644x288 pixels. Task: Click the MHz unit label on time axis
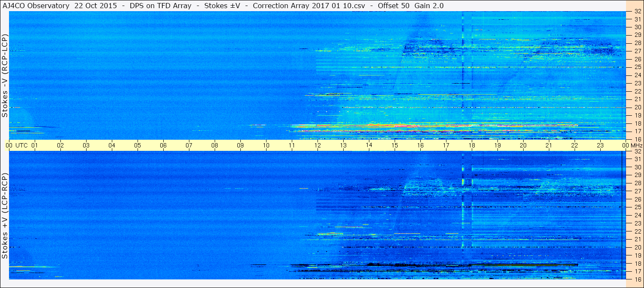tap(636, 145)
